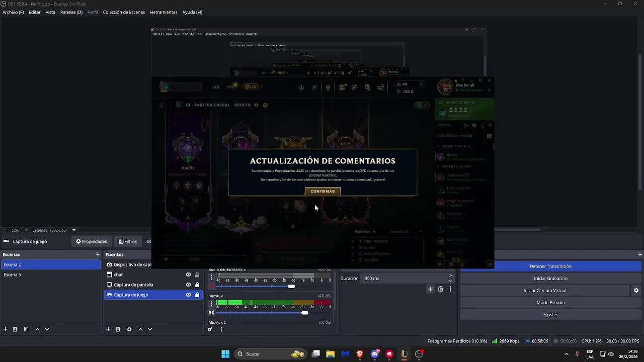Open Mic/Aux channel options dots
The image size is (644, 362).
click(211, 304)
